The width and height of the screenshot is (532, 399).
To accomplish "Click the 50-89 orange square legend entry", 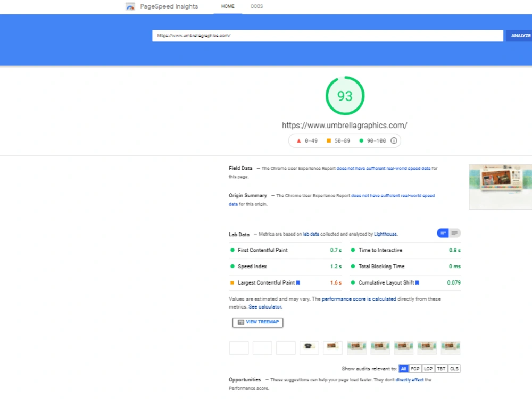I will [338, 141].
